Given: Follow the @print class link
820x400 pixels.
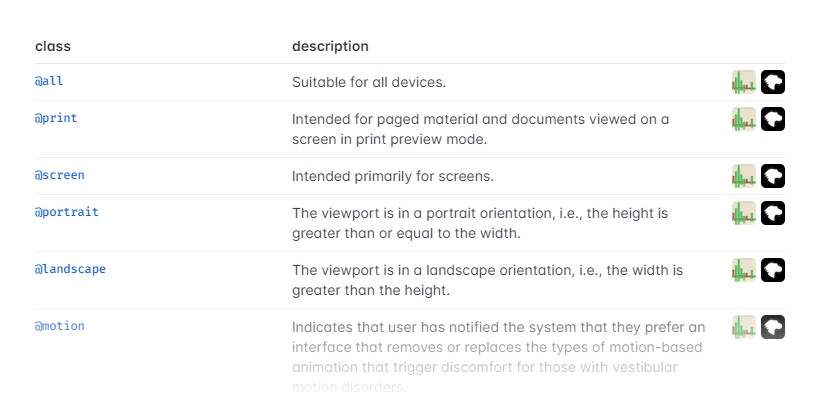Looking at the screenshot, I should point(56,118).
